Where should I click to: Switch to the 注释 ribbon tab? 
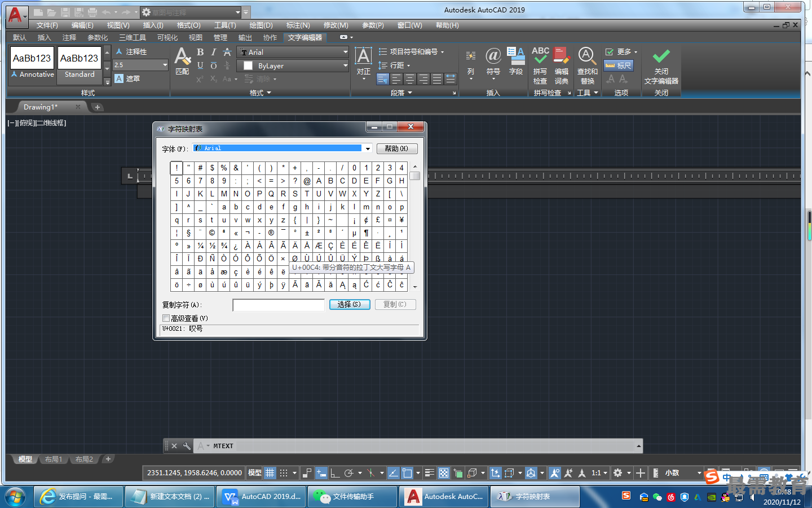[69, 38]
